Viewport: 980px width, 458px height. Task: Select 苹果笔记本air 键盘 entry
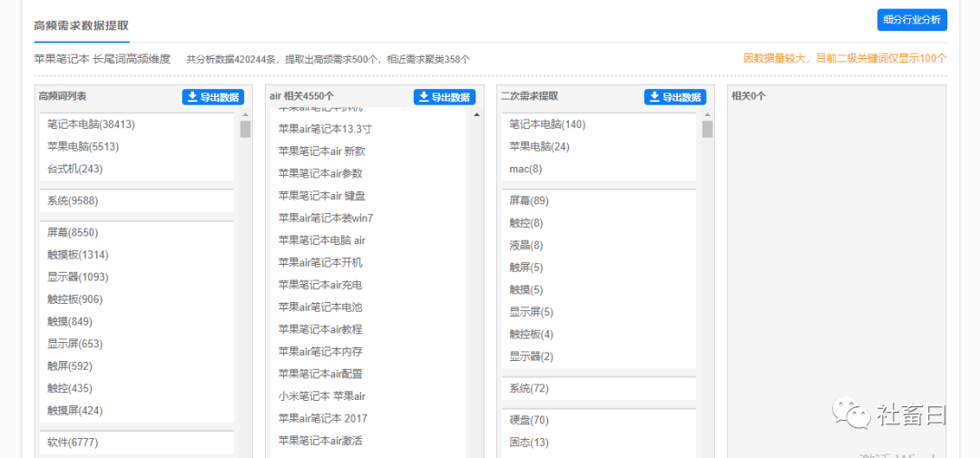322,196
